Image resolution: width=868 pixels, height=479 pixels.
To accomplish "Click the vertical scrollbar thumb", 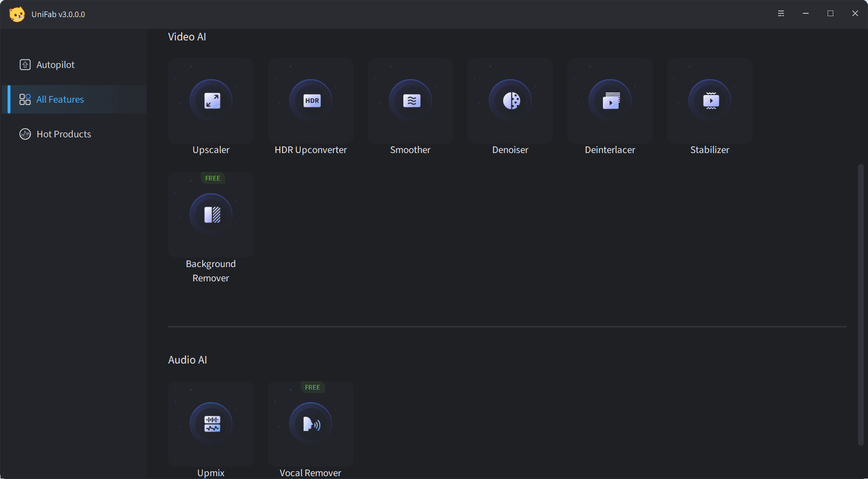I will click(860, 304).
